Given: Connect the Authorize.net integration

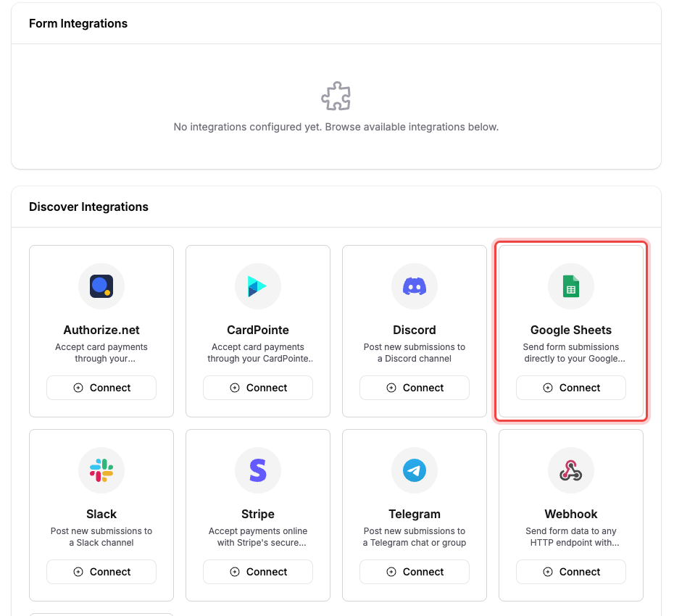Looking at the screenshot, I should 101,388.
